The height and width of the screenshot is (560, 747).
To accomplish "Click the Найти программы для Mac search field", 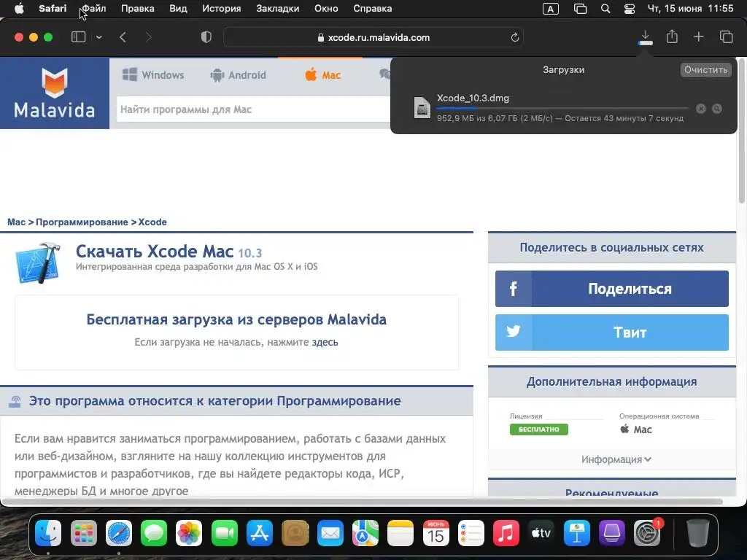I will click(253, 109).
